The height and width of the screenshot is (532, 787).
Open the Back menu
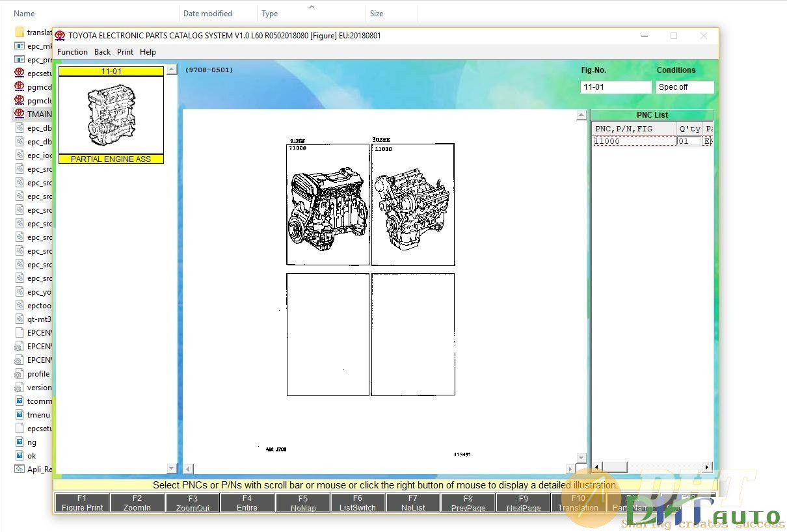click(102, 52)
